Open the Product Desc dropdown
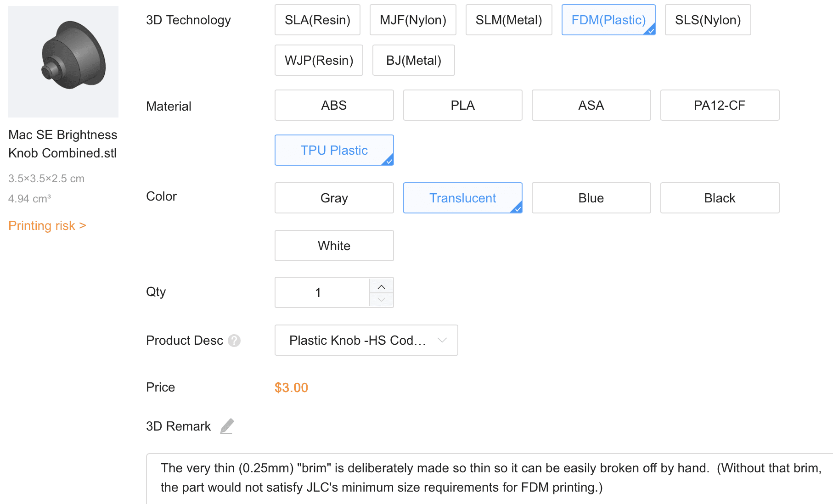This screenshot has height=504, width=833. pyautogui.click(x=366, y=340)
